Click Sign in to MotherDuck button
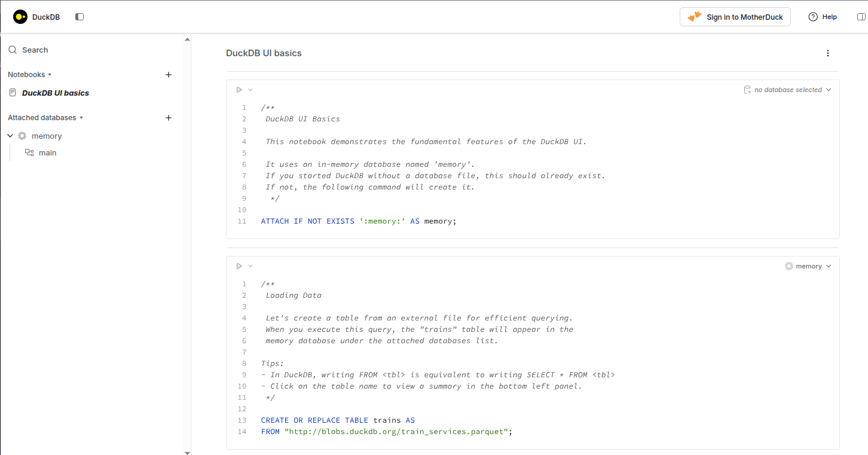 tap(735, 17)
